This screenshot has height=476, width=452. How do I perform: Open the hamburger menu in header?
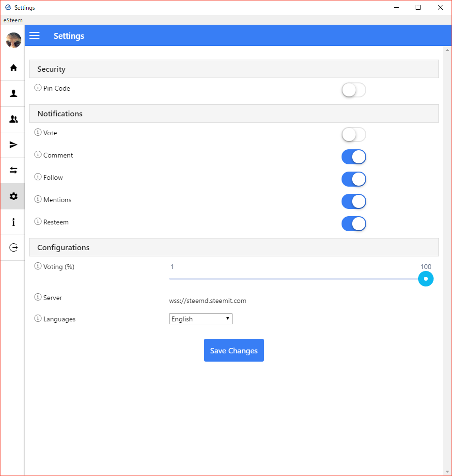point(34,36)
